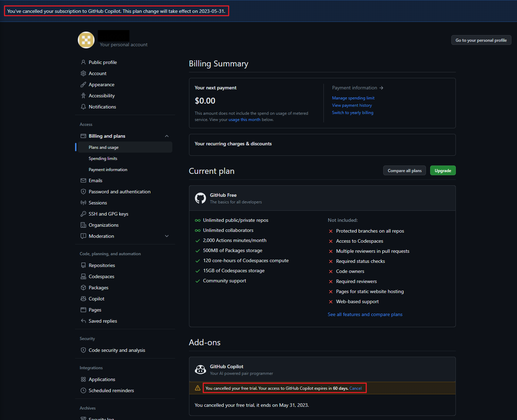The height and width of the screenshot is (420, 517).
Task: Click the warning triangle icon in Copilot notice
Action: [198, 388]
